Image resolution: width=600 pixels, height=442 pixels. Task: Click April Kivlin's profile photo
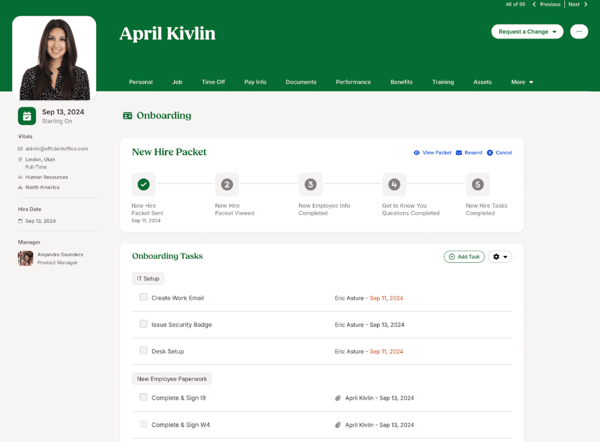[54, 58]
